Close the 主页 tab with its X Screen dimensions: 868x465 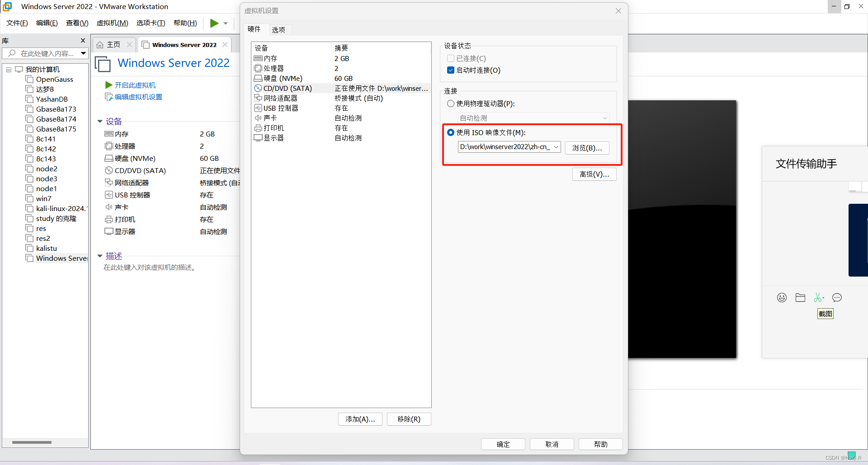tap(129, 45)
